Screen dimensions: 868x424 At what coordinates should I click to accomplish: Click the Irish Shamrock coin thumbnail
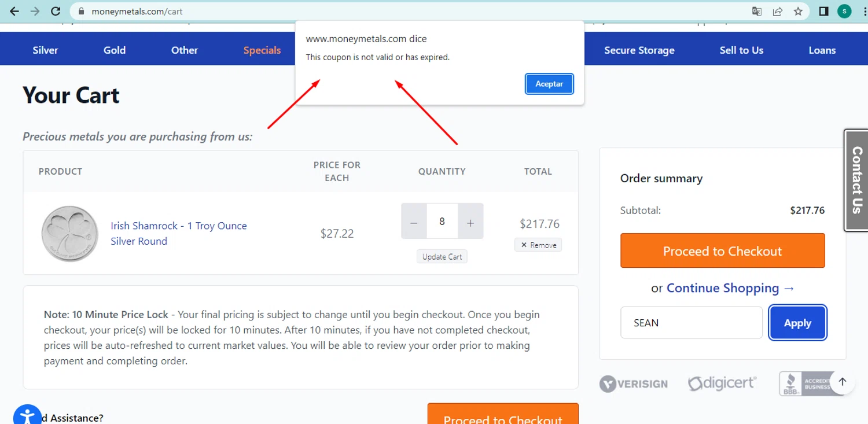pos(70,234)
